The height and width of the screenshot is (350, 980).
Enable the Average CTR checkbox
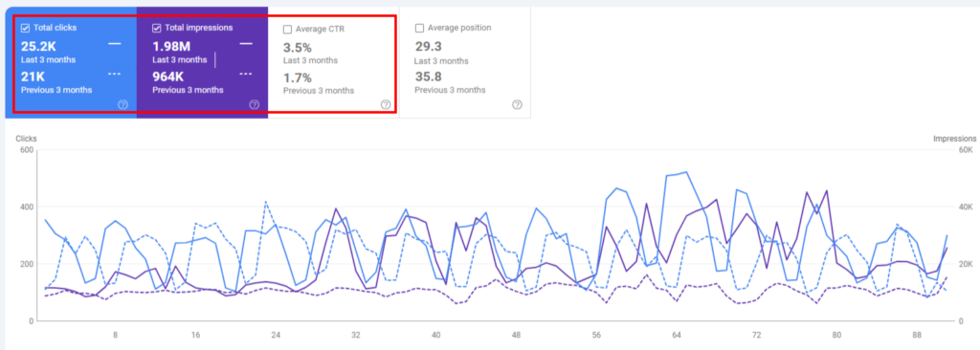coord(287,29)
